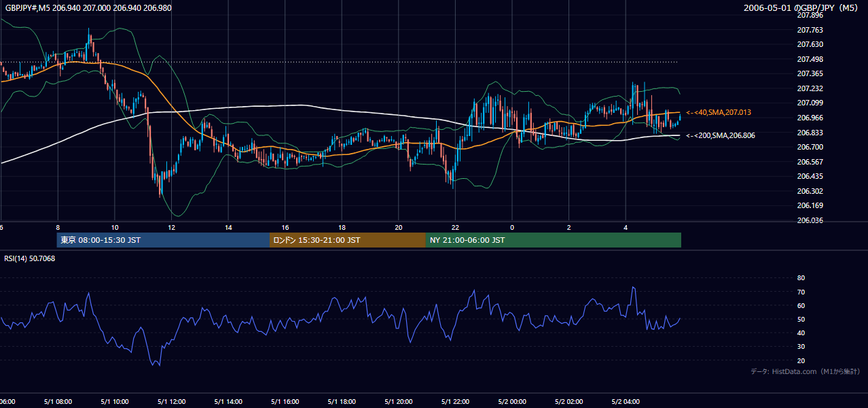Click price axis value 207.630
868x408 pixels.
pyautogui.click(x=810, y=44)
